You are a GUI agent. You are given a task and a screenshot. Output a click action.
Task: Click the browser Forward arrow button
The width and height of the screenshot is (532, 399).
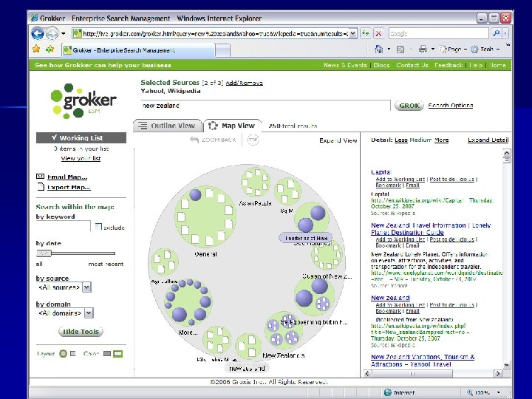coord(52,33)
